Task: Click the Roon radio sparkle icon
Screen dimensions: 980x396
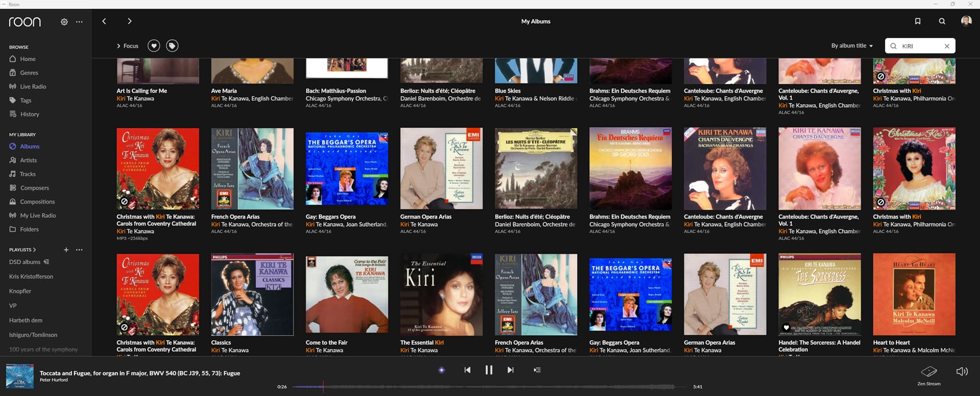Action: tap(442, 370)
